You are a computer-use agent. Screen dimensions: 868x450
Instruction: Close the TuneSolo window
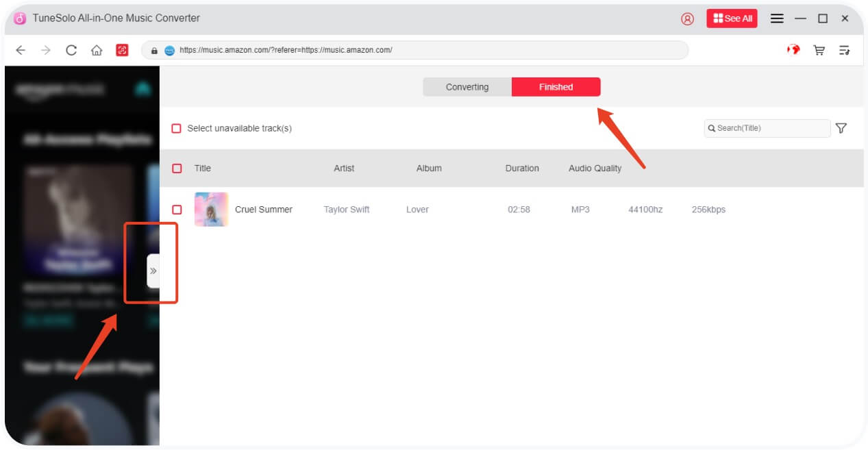845,18
